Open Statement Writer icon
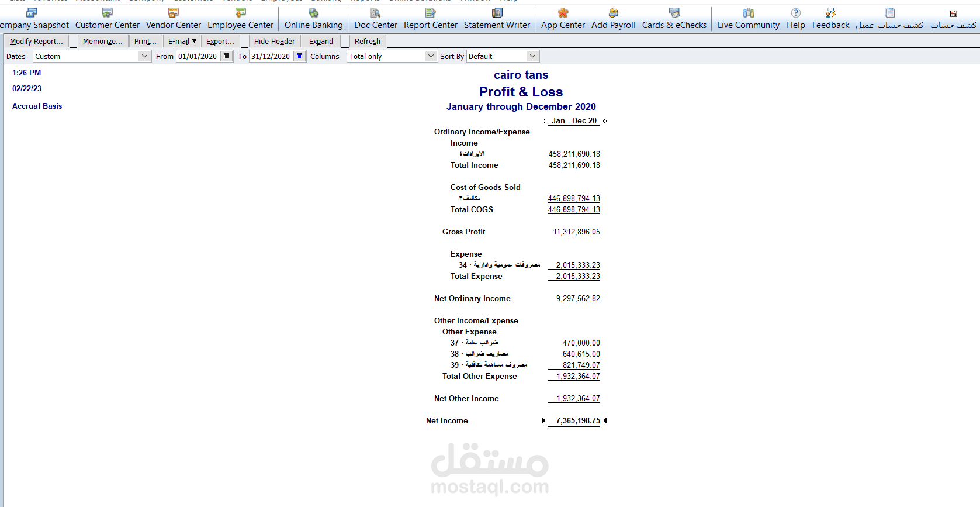This screenshot has width=980, height=507. coord(497,13)
